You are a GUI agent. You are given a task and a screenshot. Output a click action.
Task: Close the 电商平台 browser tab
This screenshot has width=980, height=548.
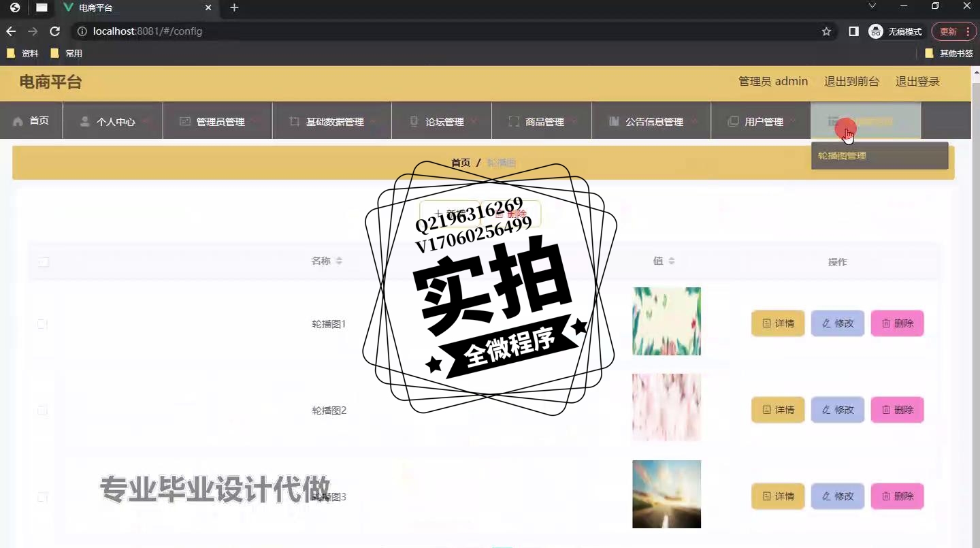coord(209,7)
